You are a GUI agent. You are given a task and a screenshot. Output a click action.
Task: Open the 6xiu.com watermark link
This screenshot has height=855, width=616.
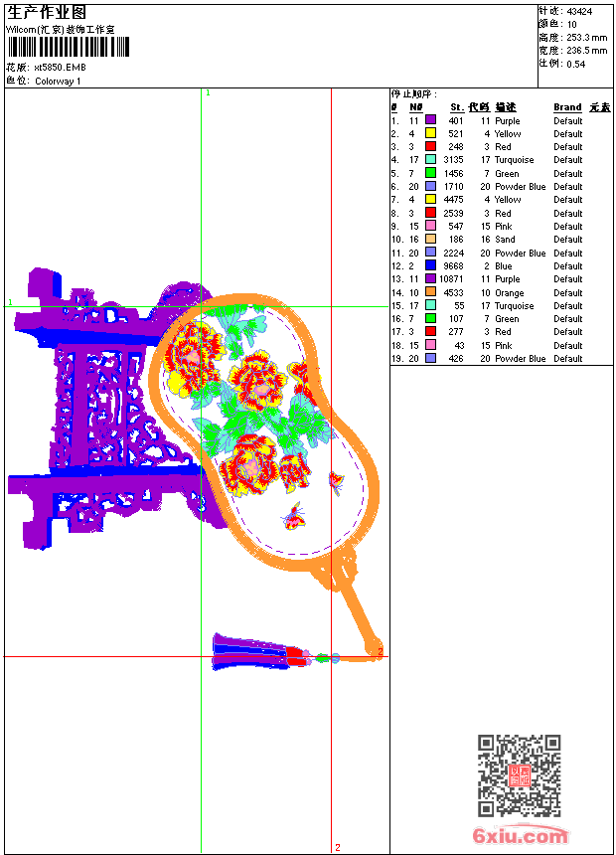520,834
